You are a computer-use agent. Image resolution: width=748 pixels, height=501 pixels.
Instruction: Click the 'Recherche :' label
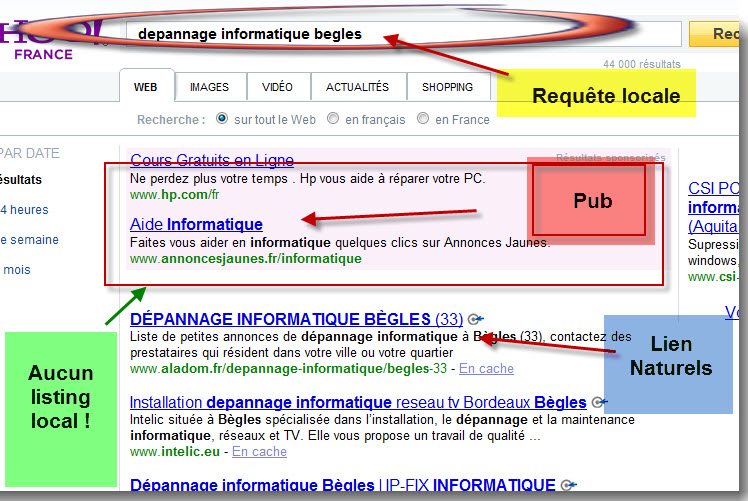(x=171, y=119)
